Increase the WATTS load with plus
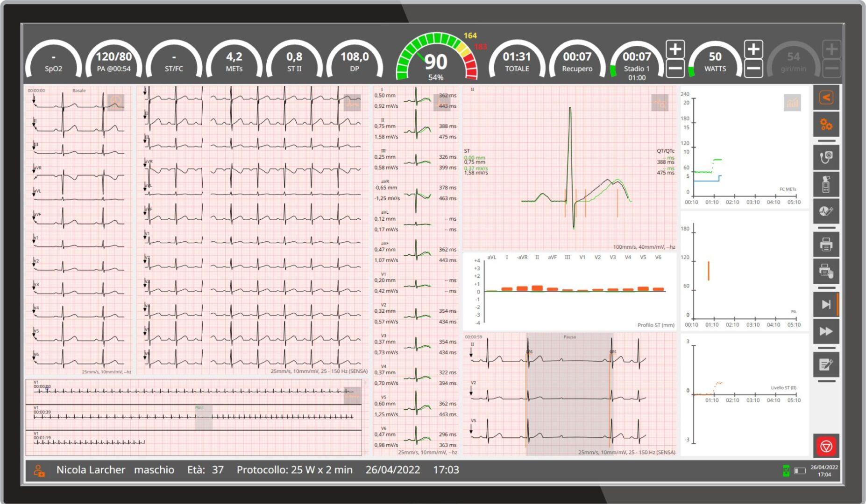This screenshot has height=504, width=866. pyautogui.click(x=753, y=49)
